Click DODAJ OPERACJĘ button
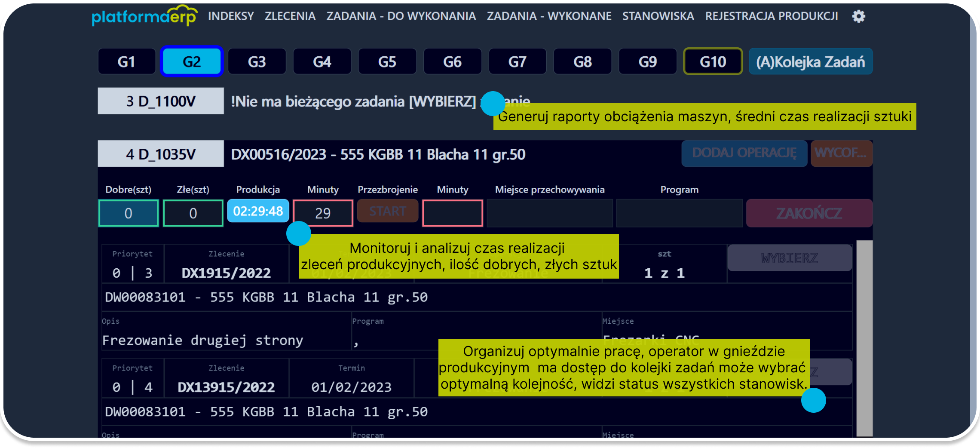This screenshot has height=448, width=980. tap(744, 153)
